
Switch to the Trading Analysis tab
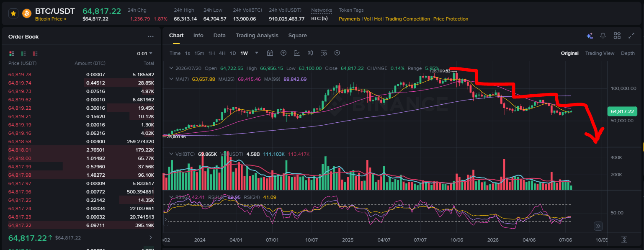[x=257, y=36]
